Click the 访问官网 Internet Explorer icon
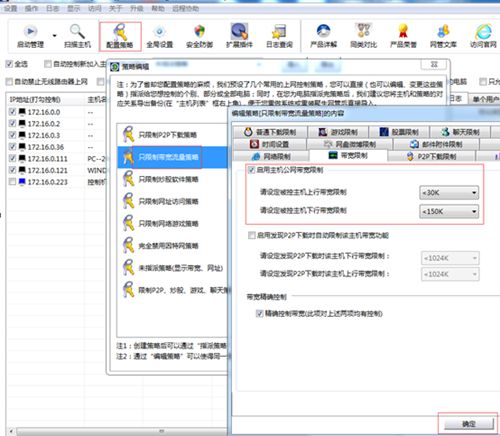Image resolution: width=500 pixels, height=436 pixels. (483, 32)
